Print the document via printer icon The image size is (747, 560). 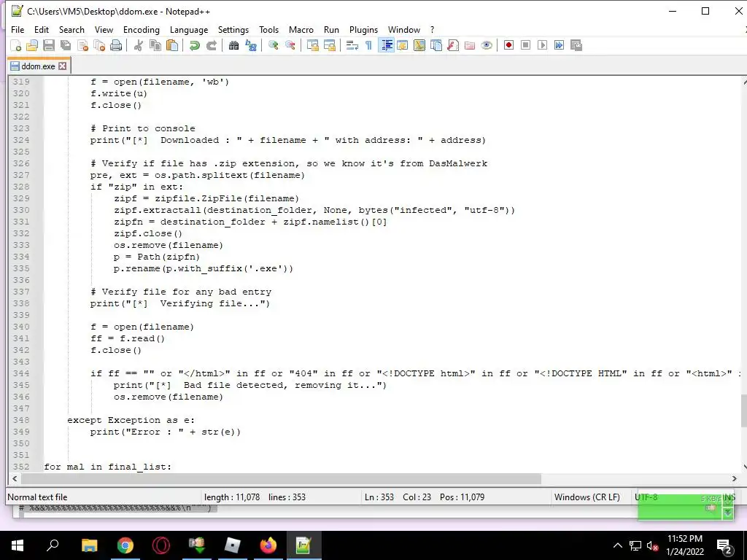[x=116, y=45]
